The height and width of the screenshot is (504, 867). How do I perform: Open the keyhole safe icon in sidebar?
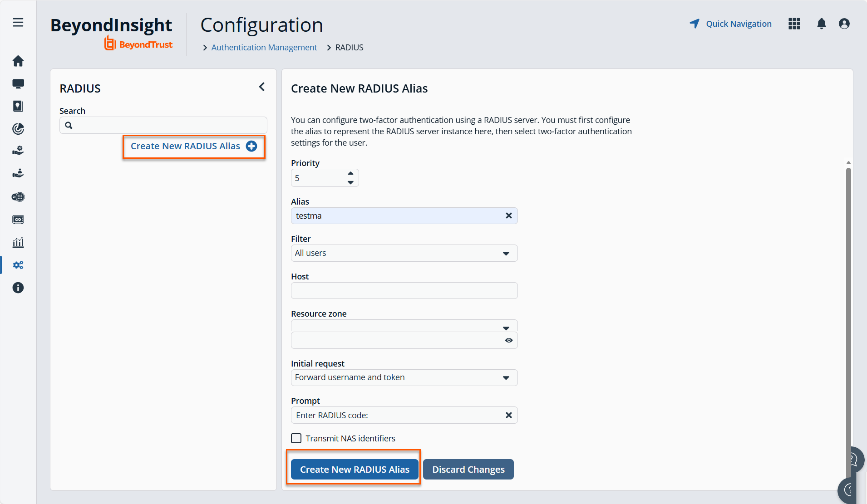[x=18, y=106]
